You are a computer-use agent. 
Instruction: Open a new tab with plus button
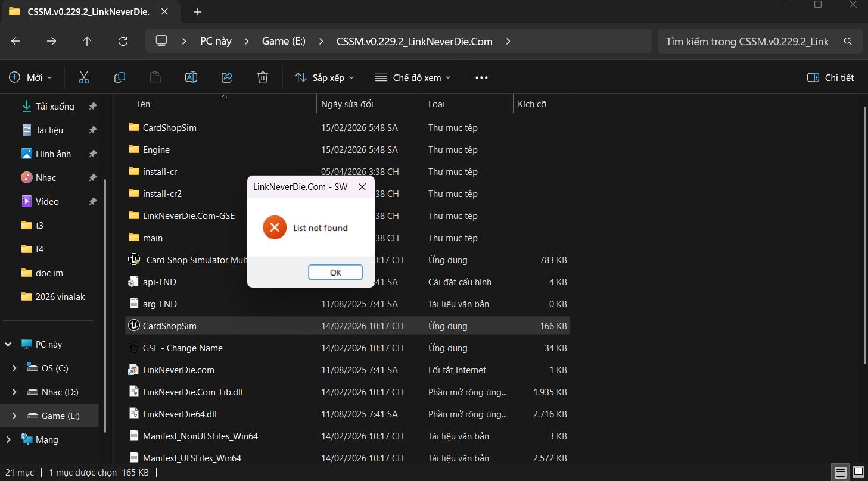click(x=198, y=12)
